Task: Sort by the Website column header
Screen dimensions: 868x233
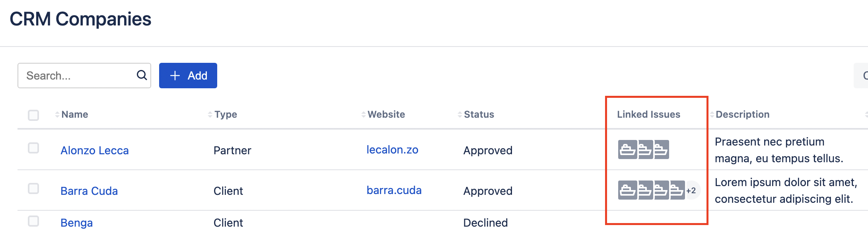Action: pyautogui.click(x=386, y=115)
